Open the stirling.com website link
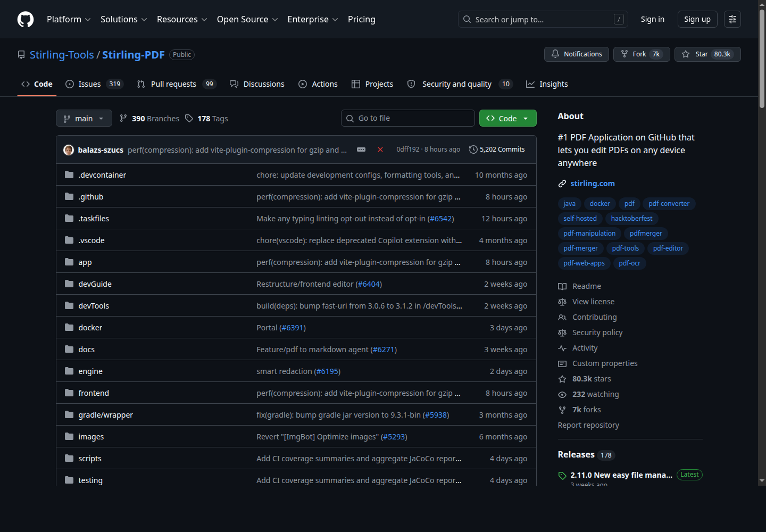The width and height of the screenshot is (766, 532). 593,184
